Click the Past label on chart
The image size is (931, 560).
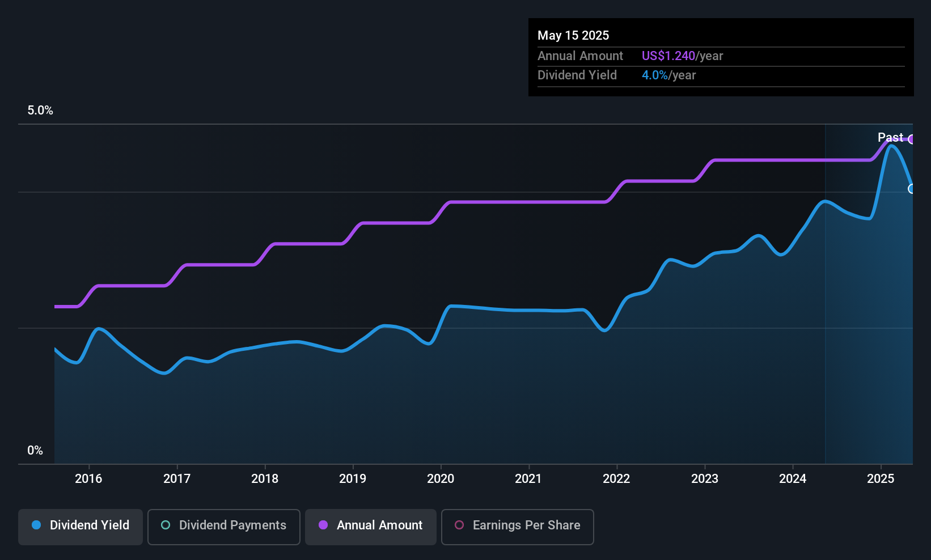pyautogui.click(x=890, y=137)
